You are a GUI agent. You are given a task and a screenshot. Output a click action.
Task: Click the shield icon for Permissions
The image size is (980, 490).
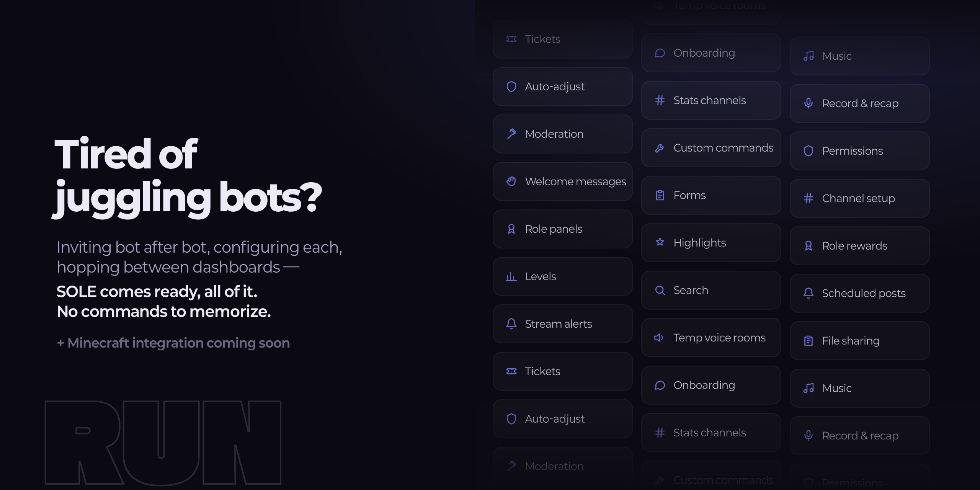click(808, 151)
